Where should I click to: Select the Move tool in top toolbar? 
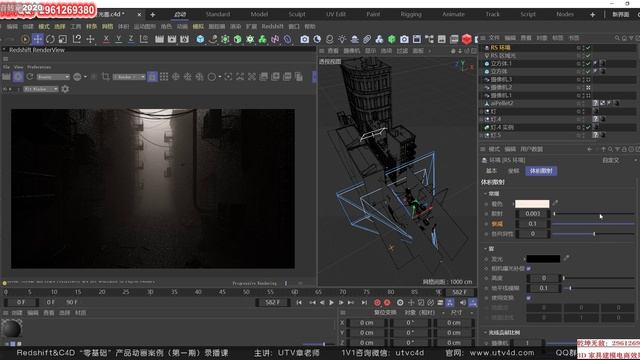pos(38,39)
